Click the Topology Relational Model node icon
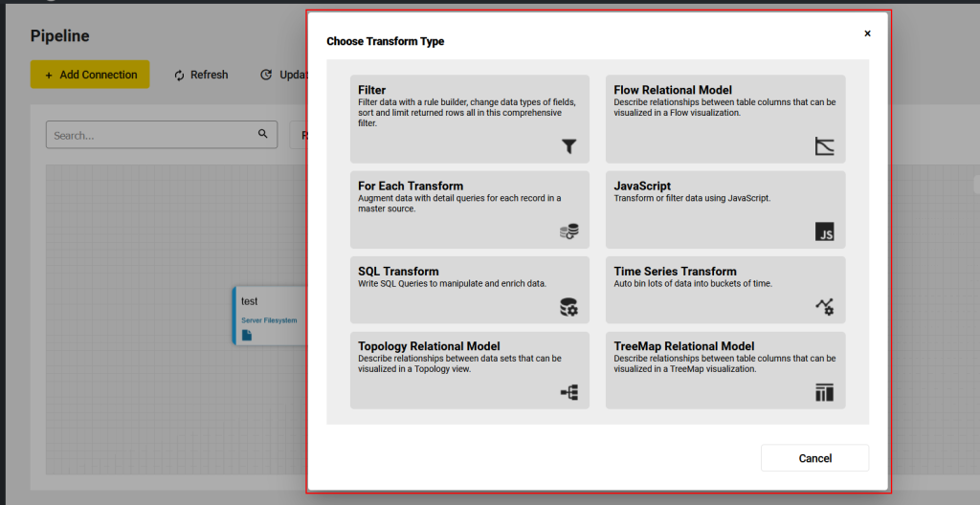The image size is (980, 505). tap(569, 392)
